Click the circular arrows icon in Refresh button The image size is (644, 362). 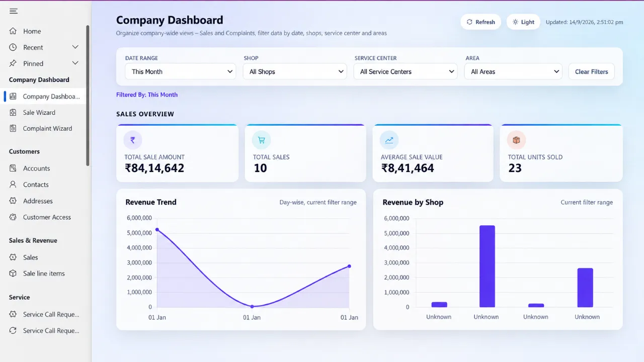tap(469, 22)
